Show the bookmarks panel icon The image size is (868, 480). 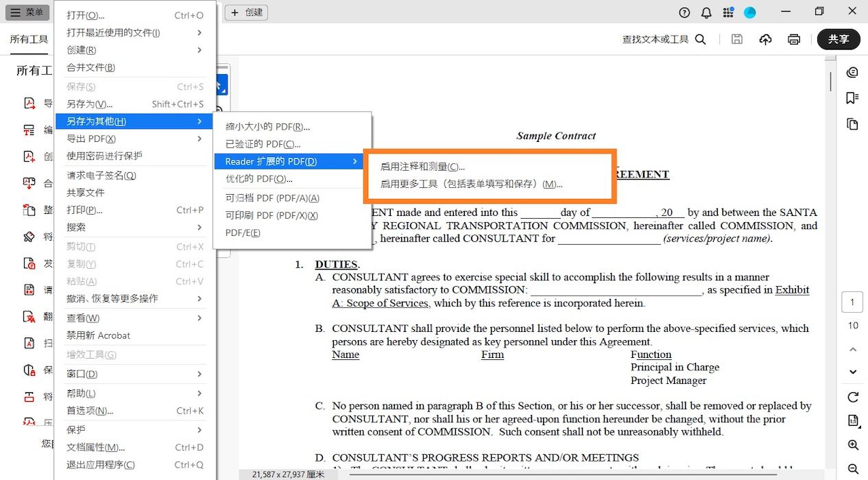(852, 97)
